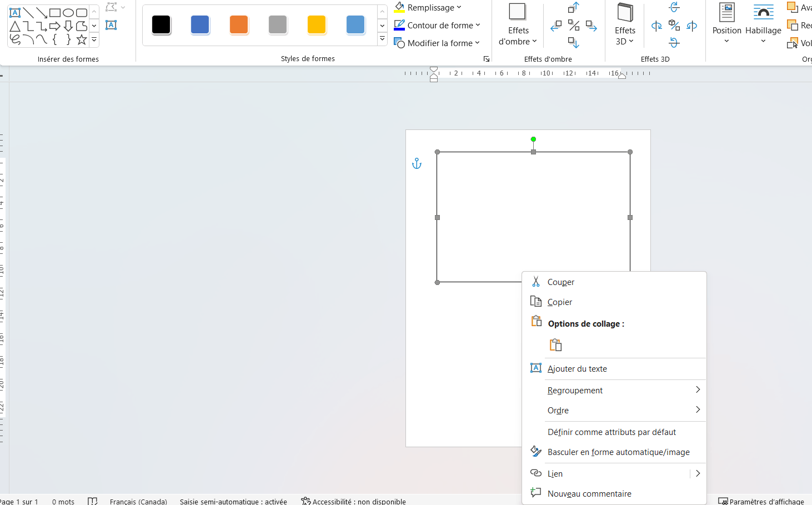This screenshot has height=505, width=812.
Task: Select the scribble freeform shape
Action: point(15,39)
